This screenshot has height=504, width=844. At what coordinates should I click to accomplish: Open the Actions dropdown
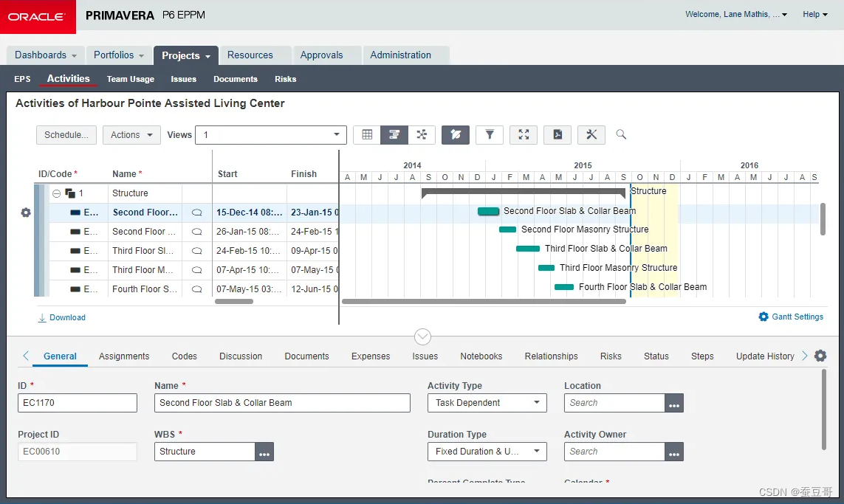[131, 135]
